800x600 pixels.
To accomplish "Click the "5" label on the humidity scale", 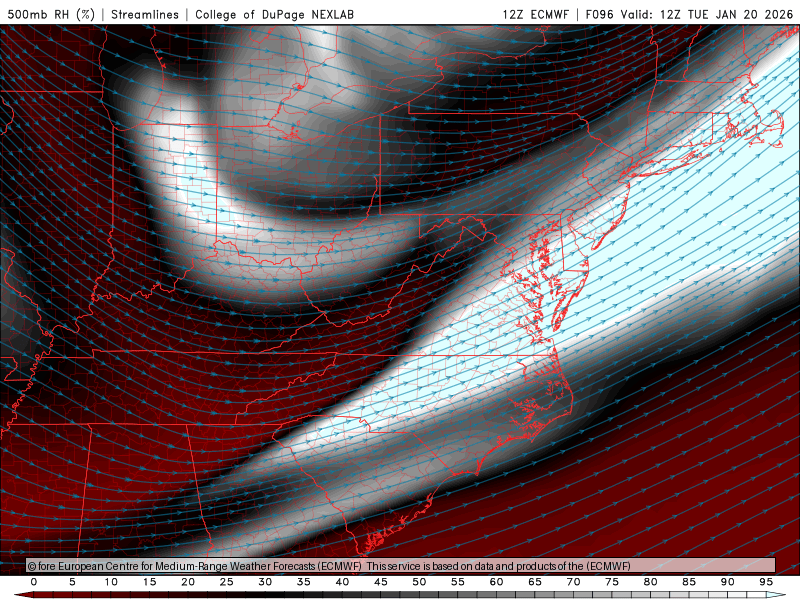I will pos(72,582).
